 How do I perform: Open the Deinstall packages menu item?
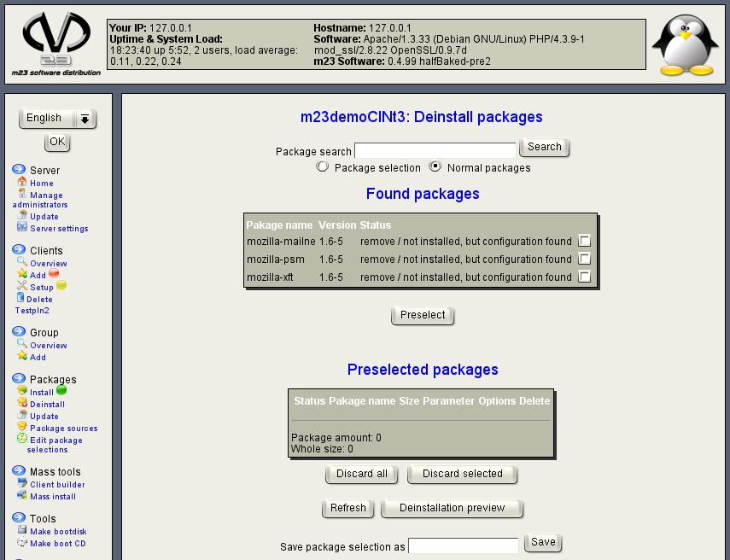[x=47, y=405]
